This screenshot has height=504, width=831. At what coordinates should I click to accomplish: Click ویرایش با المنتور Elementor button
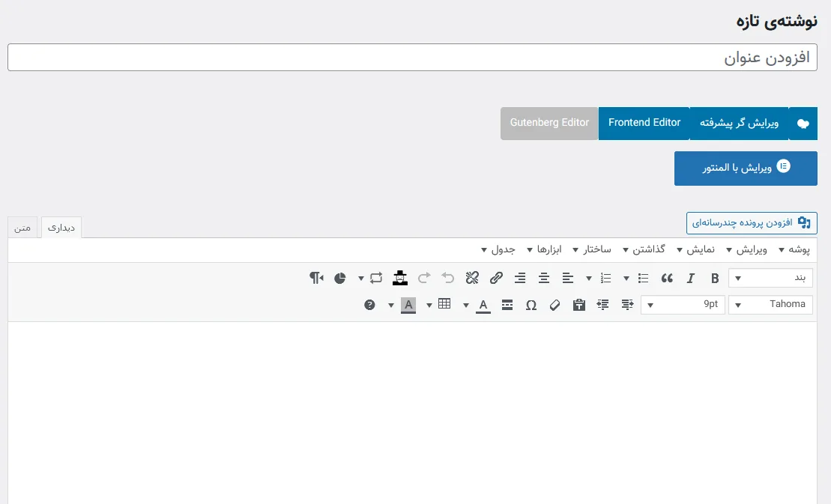click(x=746, y=168)
